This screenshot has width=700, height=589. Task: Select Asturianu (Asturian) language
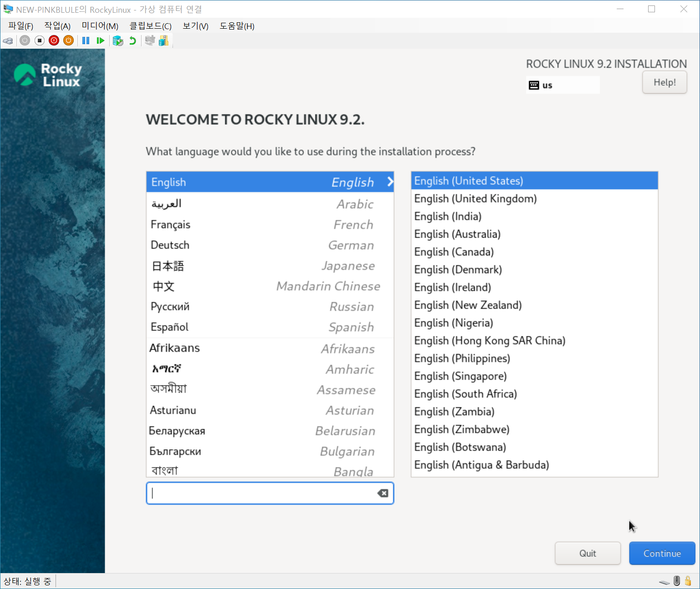(270, 410)
